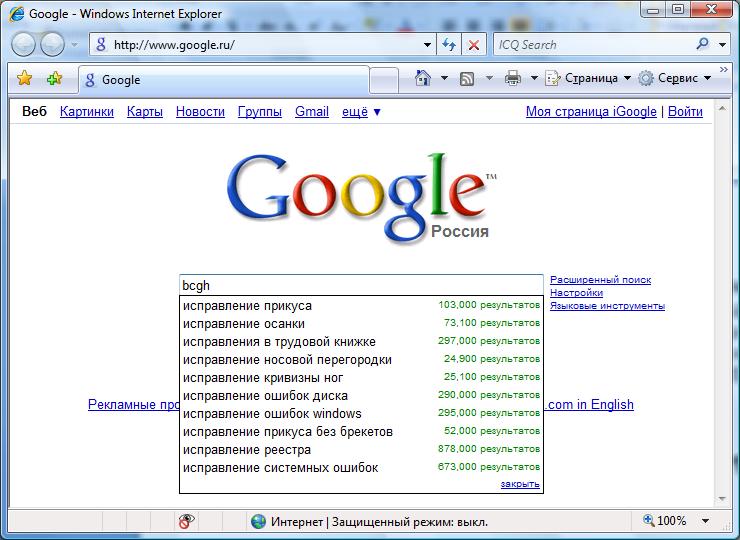Expand the Print options dropdown arrow

click(534, 78)
